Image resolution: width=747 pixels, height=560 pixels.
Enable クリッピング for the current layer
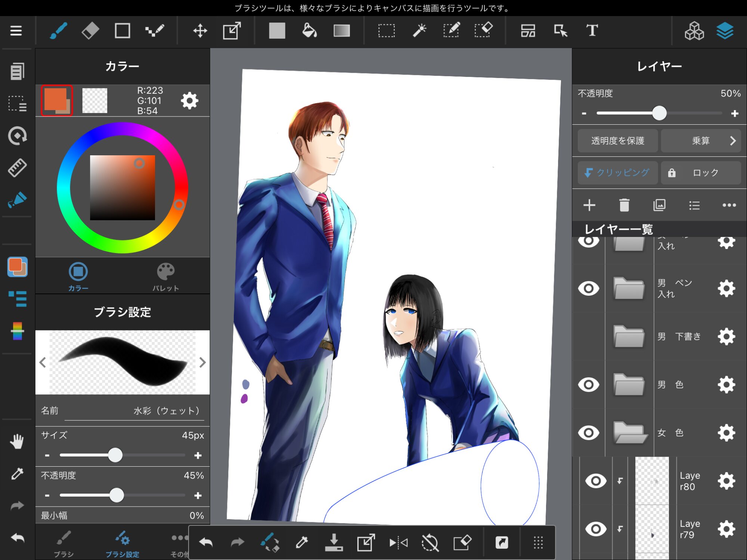pos(617,172)
